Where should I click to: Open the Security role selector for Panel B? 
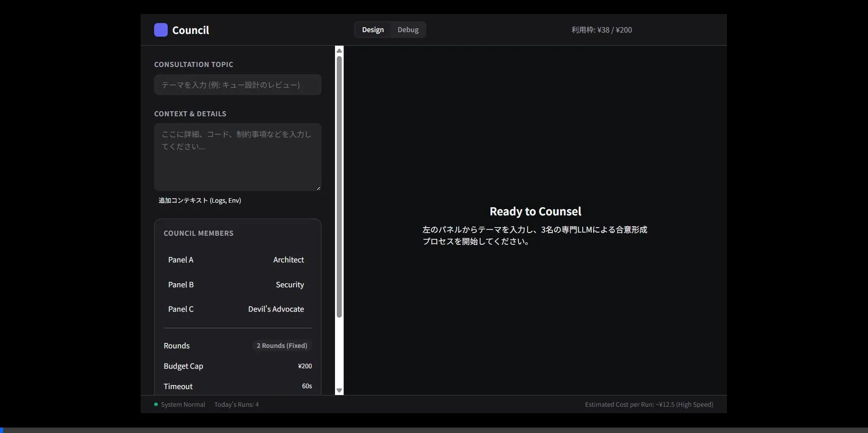coord(290,285)
